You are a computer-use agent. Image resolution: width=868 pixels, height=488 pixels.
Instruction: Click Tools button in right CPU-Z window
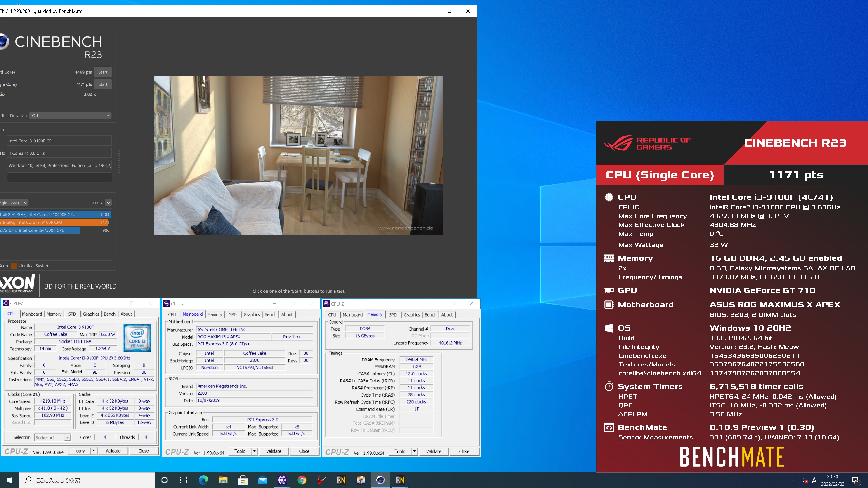click(x=400, y=451)
